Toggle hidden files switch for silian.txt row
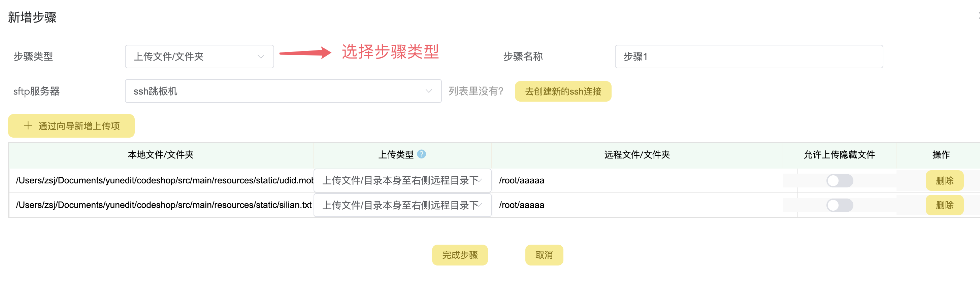980x284 pixels. [839, 205]
